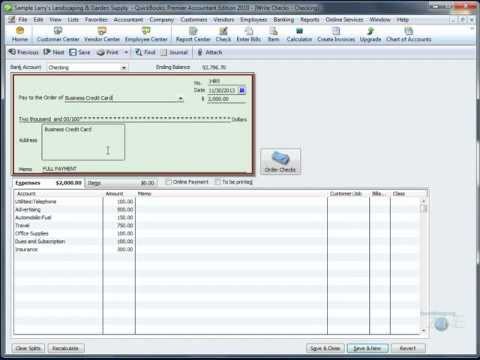Click the check number field
Screen dimensions: 480x360
click(x=227, y=81)
